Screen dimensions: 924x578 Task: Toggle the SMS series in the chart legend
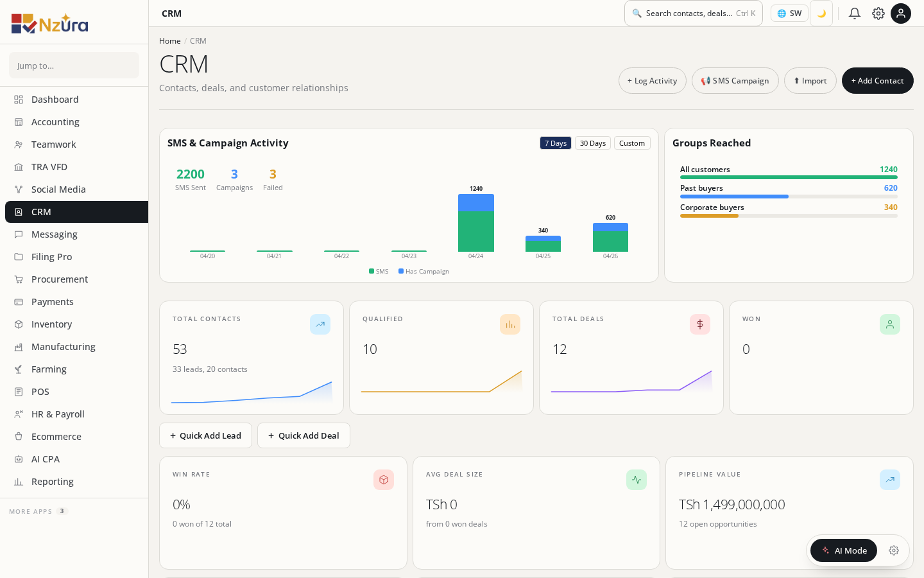pyautogui.click(x=379, y=271)
